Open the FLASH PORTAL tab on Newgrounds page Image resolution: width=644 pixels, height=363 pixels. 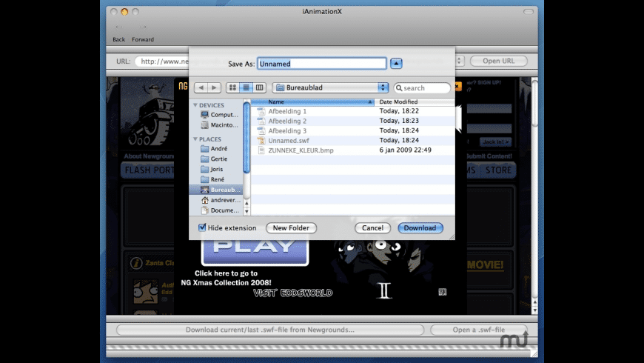click(x=149, y=170)
